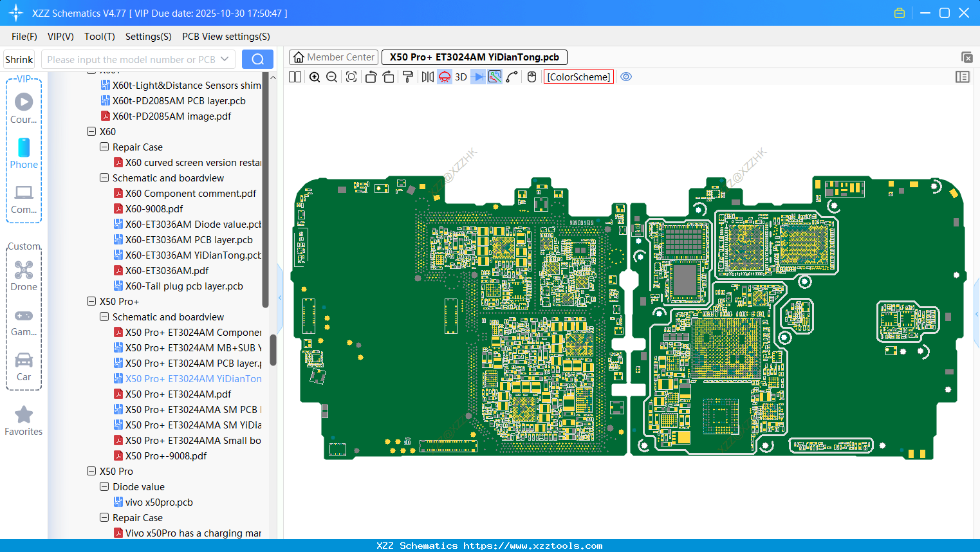Click the fit-to-screen view icon
980x552 pixels.
pos(351,77)
